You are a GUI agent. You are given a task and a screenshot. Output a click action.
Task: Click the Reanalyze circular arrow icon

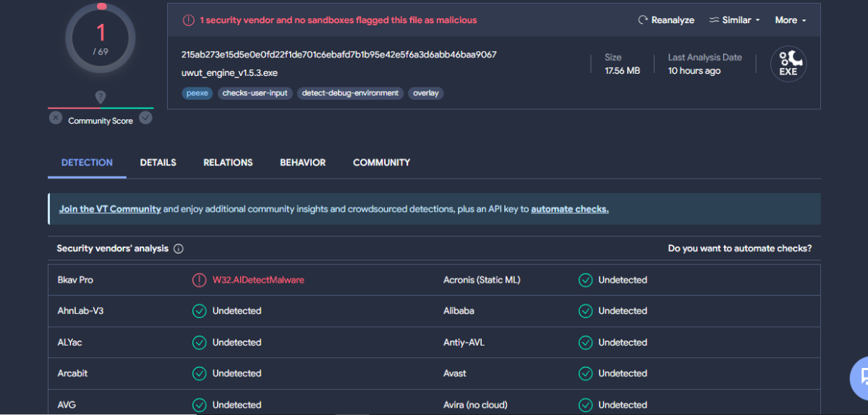(642, 20)
